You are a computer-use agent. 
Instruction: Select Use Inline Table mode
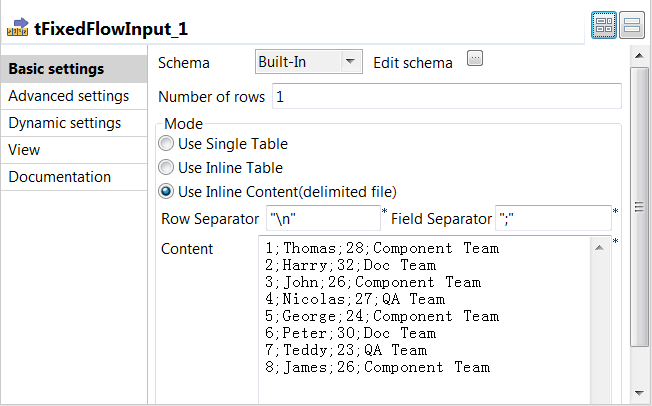pyautogui.click(x=166, y=168)
